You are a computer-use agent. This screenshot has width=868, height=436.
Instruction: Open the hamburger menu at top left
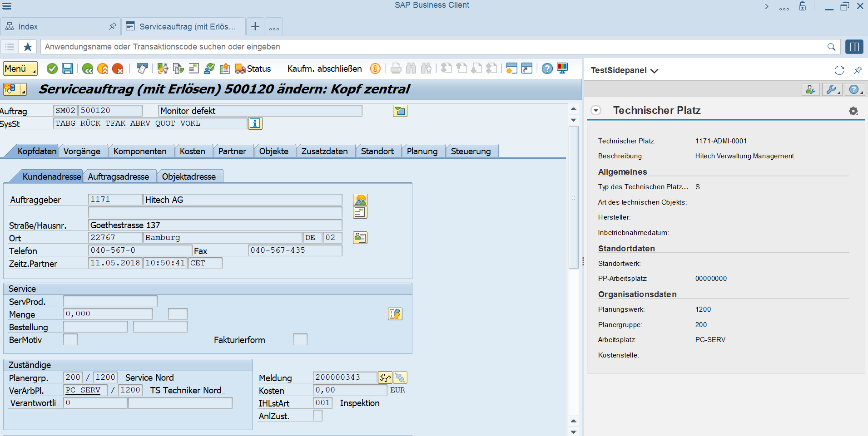[7, 6]
